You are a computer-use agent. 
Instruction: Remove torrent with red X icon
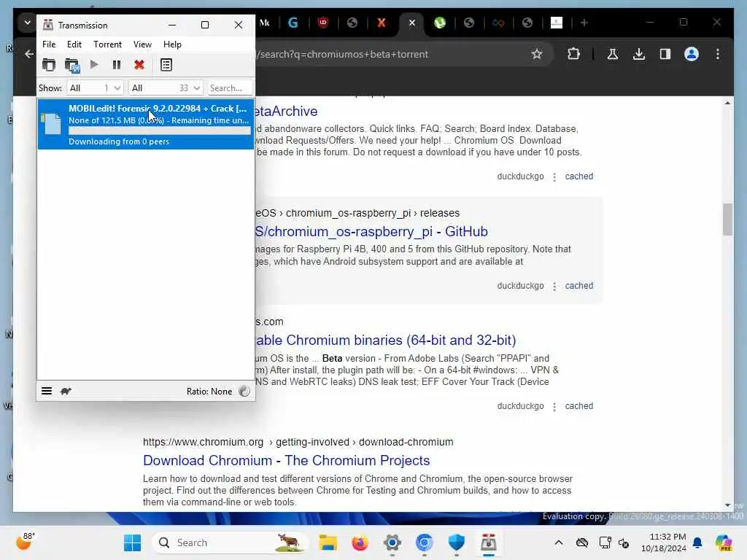click(139, 65)
